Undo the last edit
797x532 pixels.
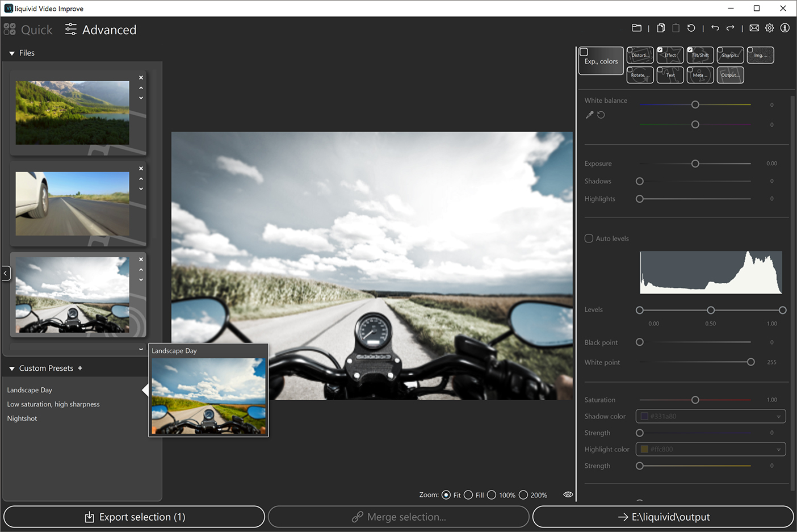click(715, 27)
